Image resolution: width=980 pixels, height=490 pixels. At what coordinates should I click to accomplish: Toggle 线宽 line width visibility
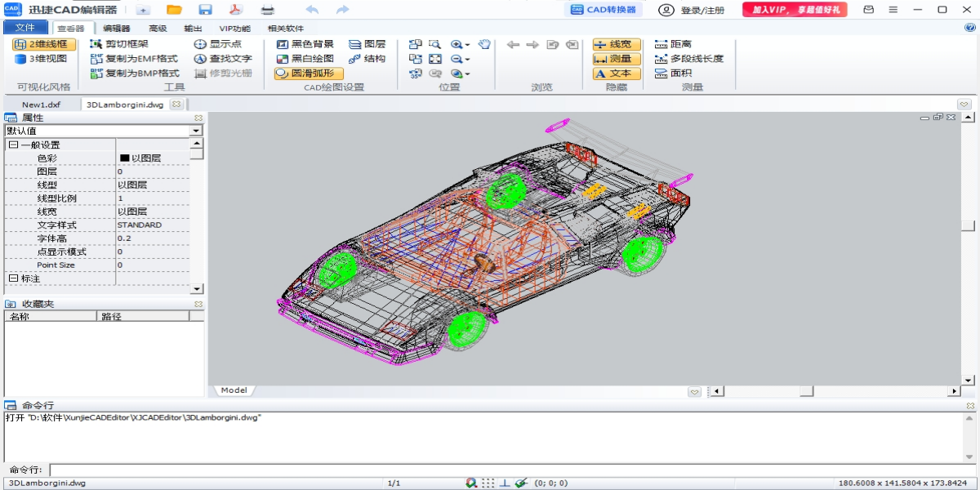(x=617, y=44)
